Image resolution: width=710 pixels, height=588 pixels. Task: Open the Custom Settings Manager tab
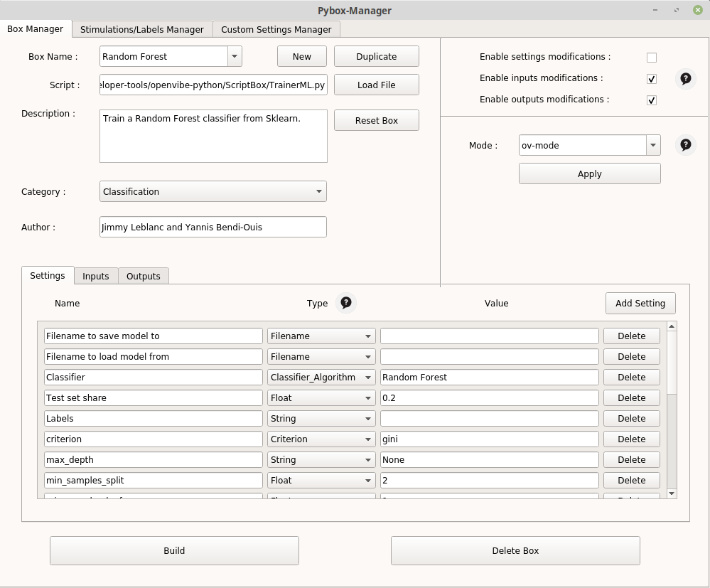(x=276, y=29)
